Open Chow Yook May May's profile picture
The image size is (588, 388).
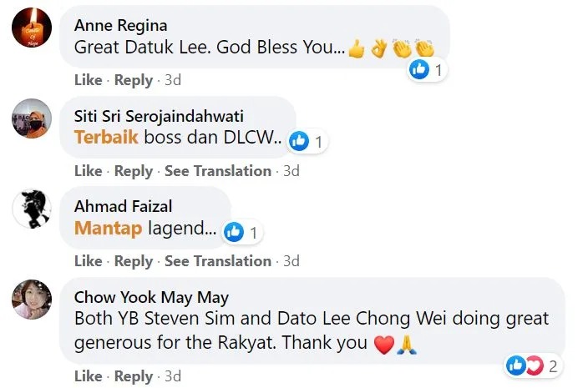pos(32,300)
